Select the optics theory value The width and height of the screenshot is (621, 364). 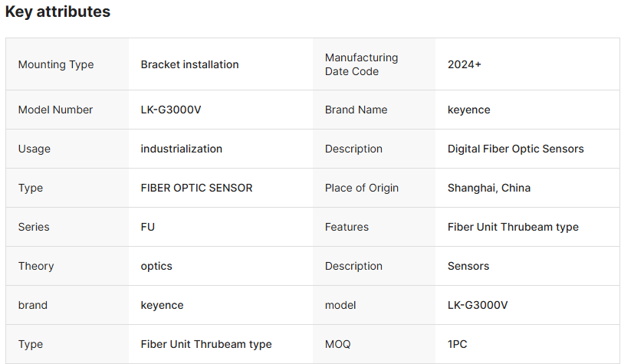tap(156, 266)
